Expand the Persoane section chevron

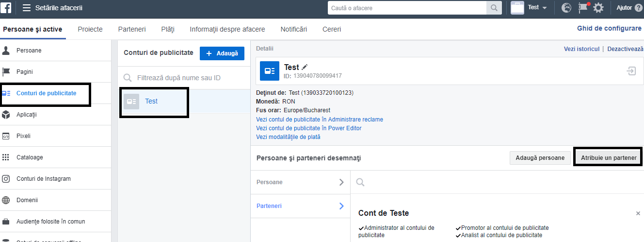[341, 182]
